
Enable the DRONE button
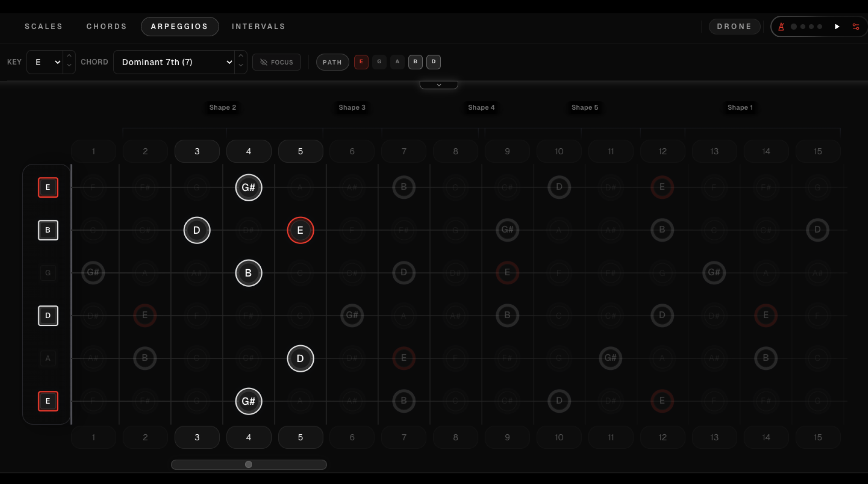[x=734, y=26]
